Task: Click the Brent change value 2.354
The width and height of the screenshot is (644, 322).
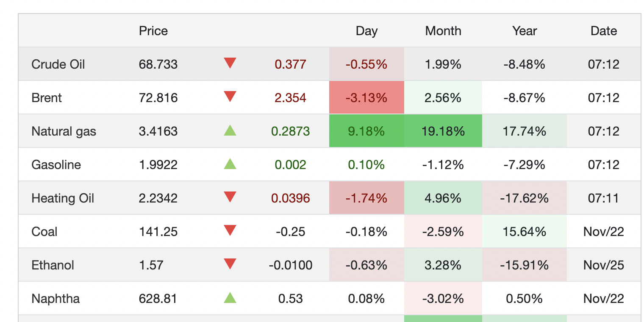Action: coord(291,98)
